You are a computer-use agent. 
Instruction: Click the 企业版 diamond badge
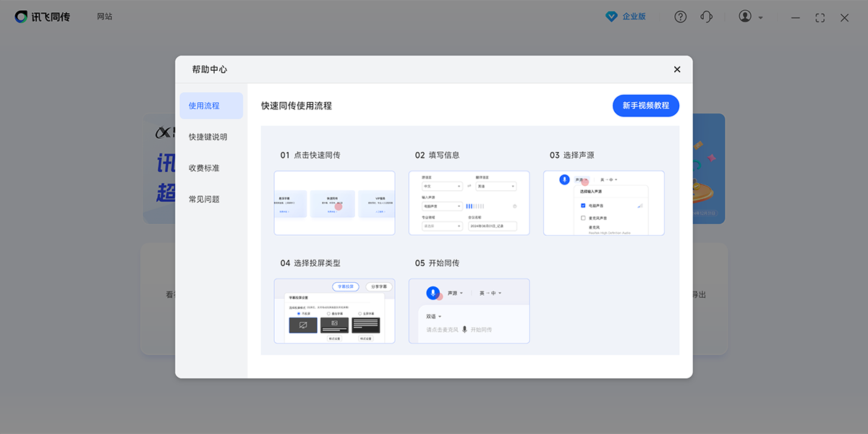(626, 17)
